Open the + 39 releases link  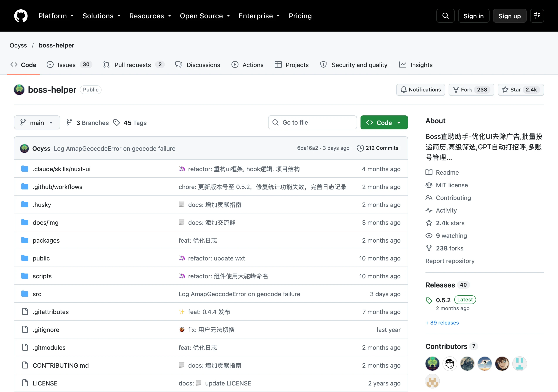tap(442, 323)
